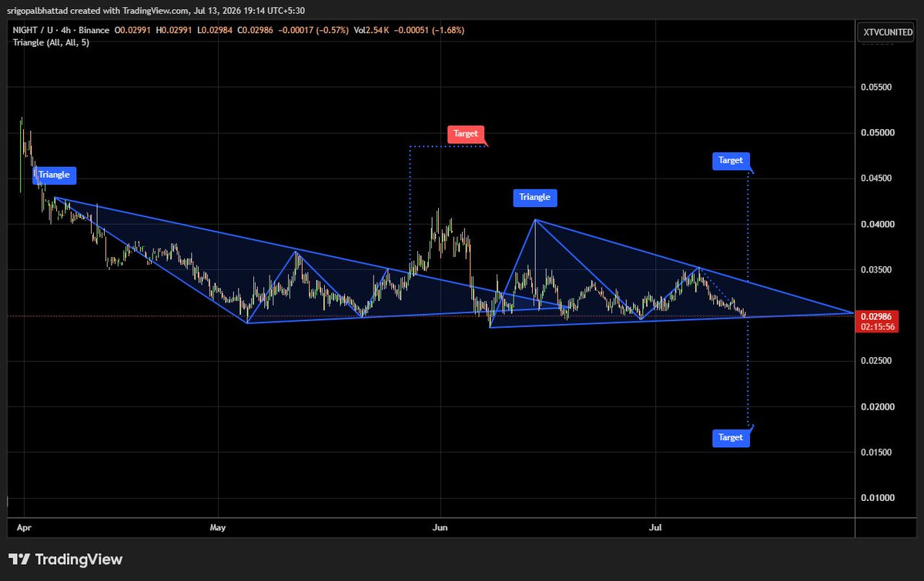Click the low value L0.02984

tap(216, 30)
